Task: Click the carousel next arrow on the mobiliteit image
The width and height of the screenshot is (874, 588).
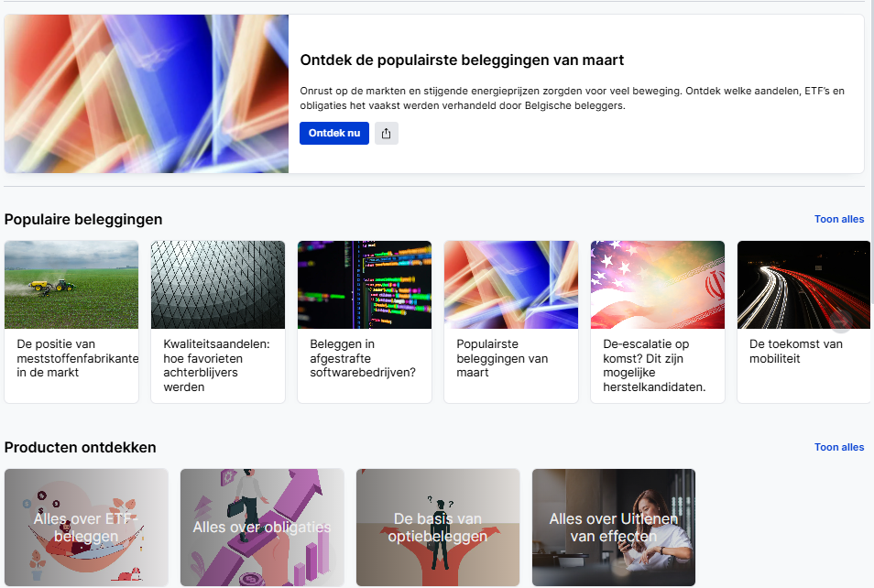Action: [x=840, y=321]
